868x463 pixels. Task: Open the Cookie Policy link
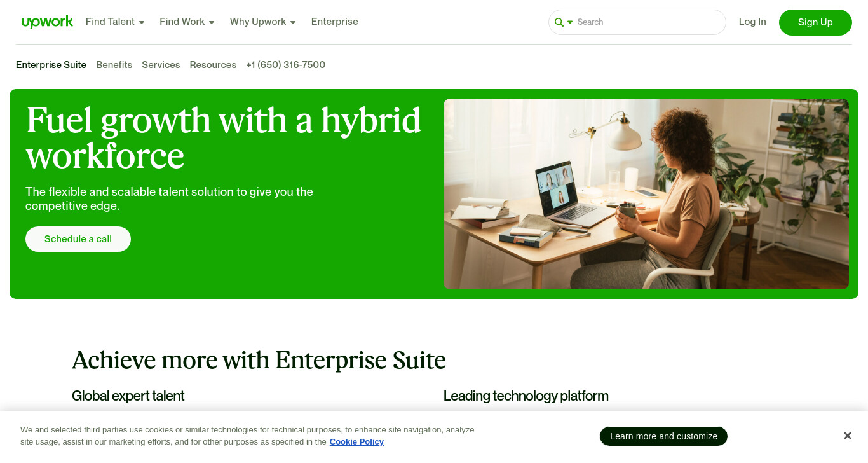[x=356, y=442]
